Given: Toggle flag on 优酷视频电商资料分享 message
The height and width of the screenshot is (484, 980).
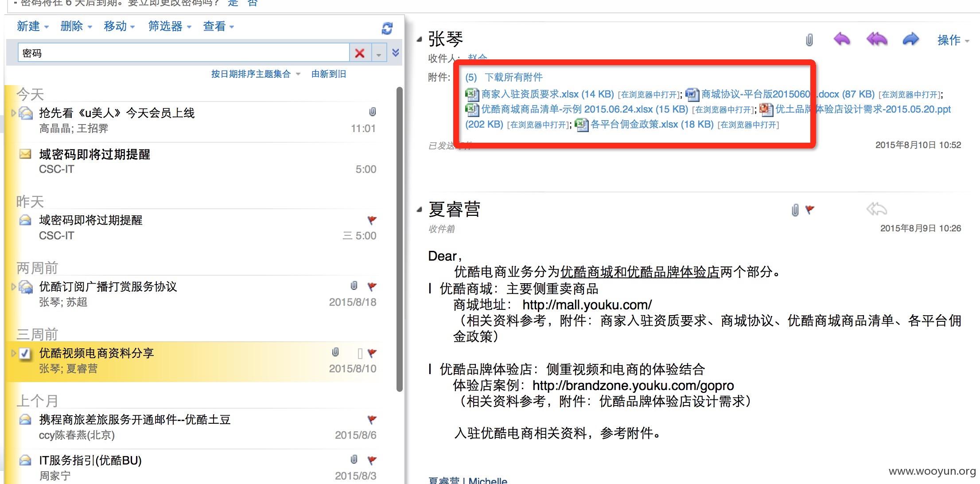Looking at the screenshot, I should pos(372,353).
